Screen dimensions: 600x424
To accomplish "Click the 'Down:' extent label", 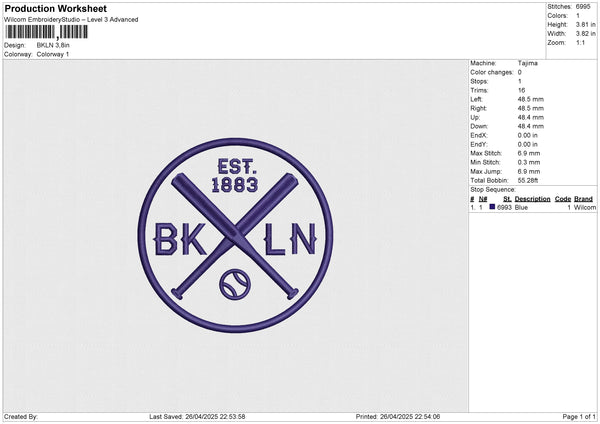I will (479, 126).
